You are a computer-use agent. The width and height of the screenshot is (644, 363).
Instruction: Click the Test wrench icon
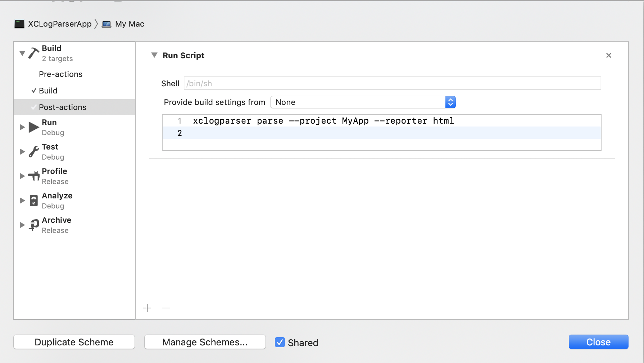(x=33, y=152)
